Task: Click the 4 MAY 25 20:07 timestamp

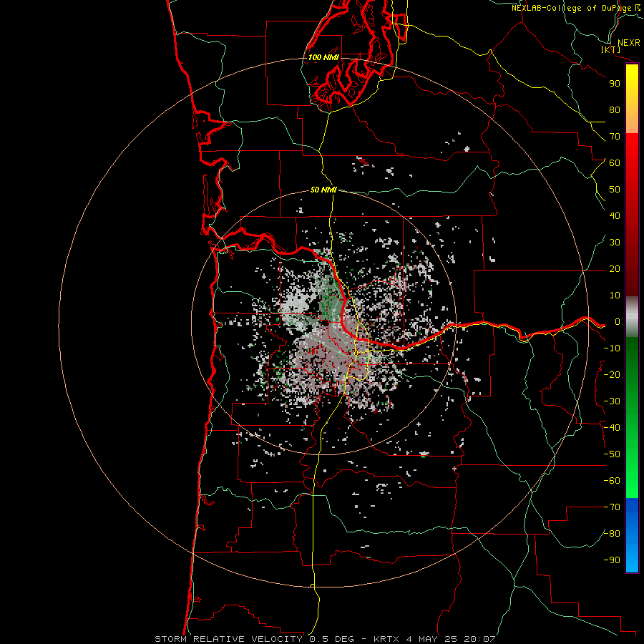Action: tap(451, 639)
